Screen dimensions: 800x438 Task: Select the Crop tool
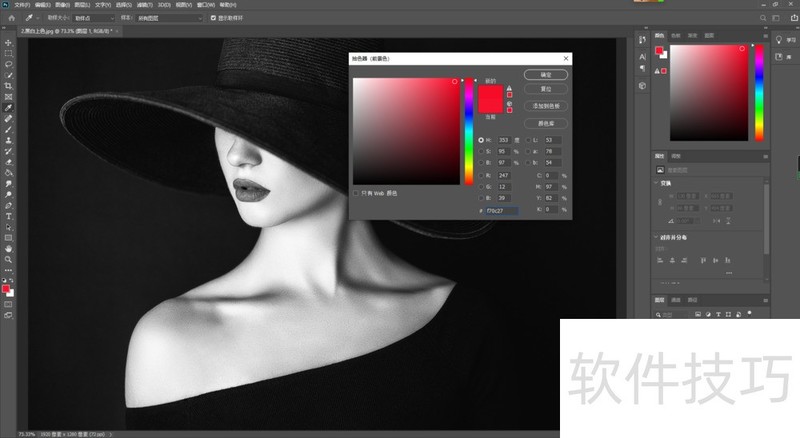point(9,86)
